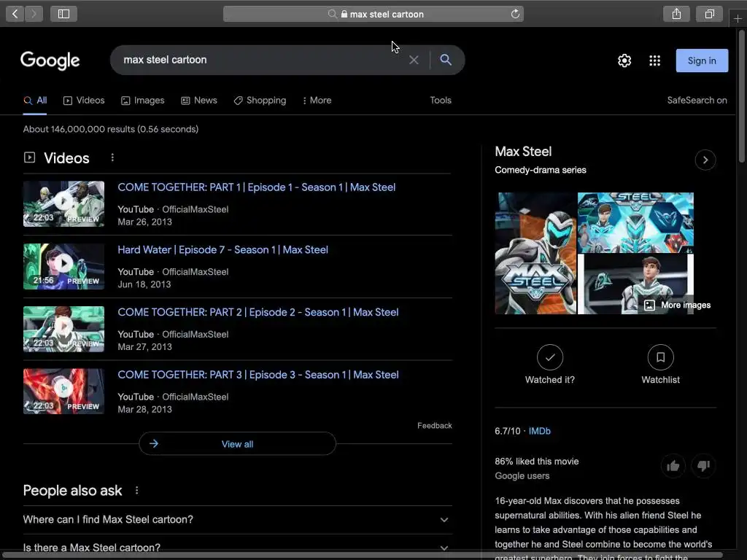Go back with Safari's back arrow
Viewport: 747px width, 560px height.
click(x=15, y=14)
